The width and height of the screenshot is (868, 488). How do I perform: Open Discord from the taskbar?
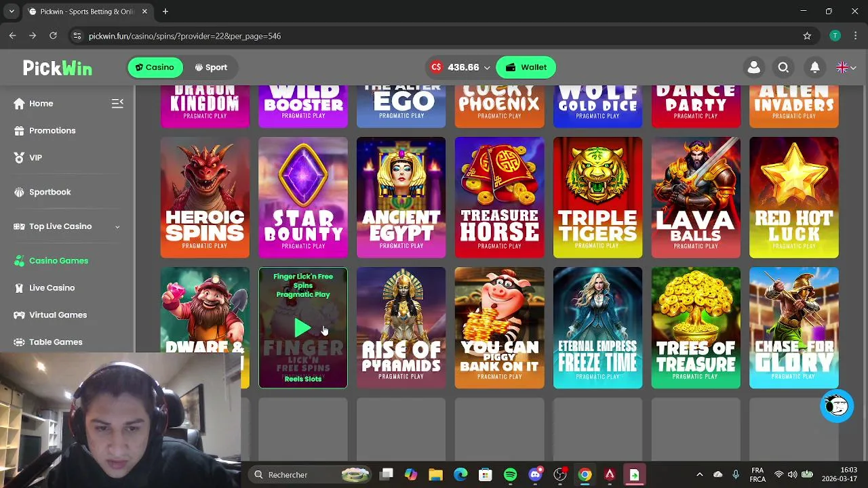[535, 474]
